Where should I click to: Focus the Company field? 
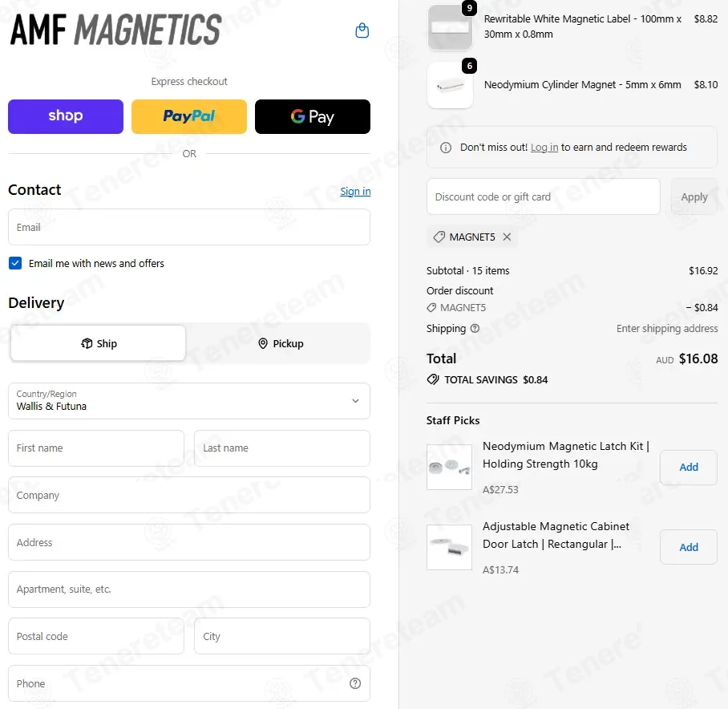[x=189, y=495]
